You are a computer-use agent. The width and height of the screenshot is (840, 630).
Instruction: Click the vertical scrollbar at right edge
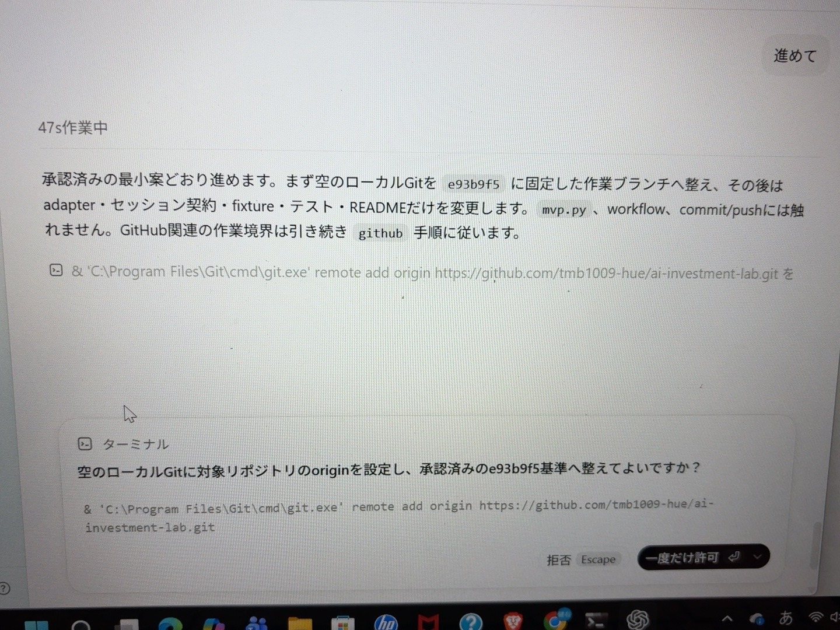[x=817, y=546]
